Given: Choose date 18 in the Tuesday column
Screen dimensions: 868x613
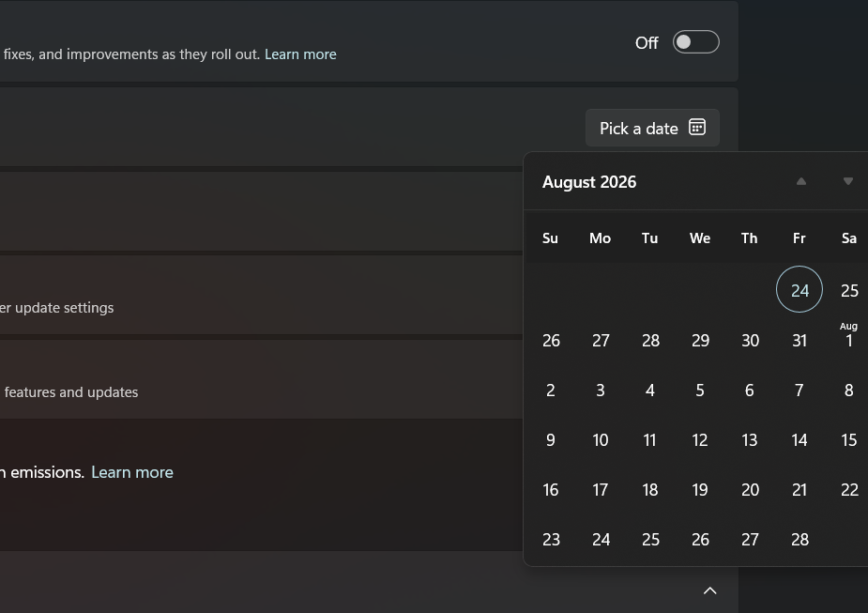Looking at the screenshot, I should point(650,490).
